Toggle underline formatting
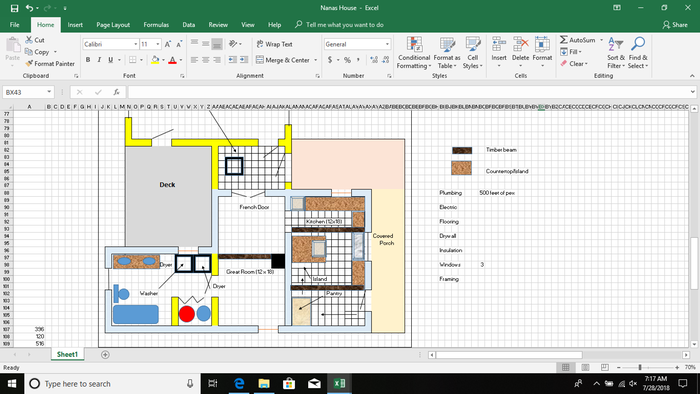This screenshot has width=700, height=394. 110,60
